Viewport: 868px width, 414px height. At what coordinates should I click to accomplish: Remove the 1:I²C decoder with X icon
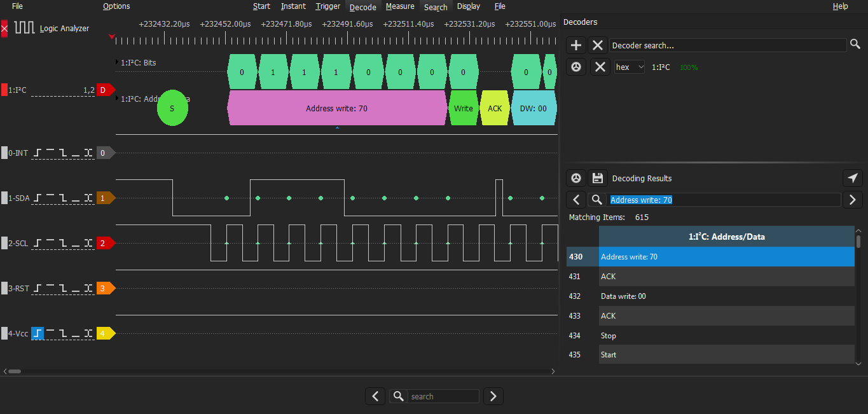pos(600,67)
